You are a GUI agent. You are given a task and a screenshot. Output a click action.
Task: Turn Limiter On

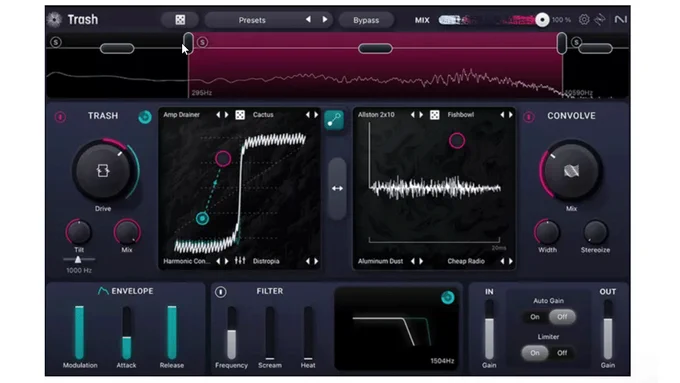535,353
